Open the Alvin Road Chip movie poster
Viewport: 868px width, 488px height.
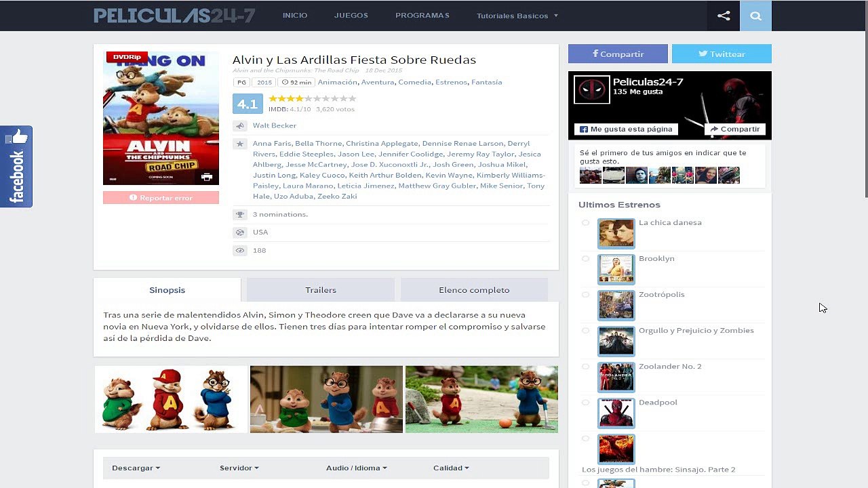click(x=161, y=118)
